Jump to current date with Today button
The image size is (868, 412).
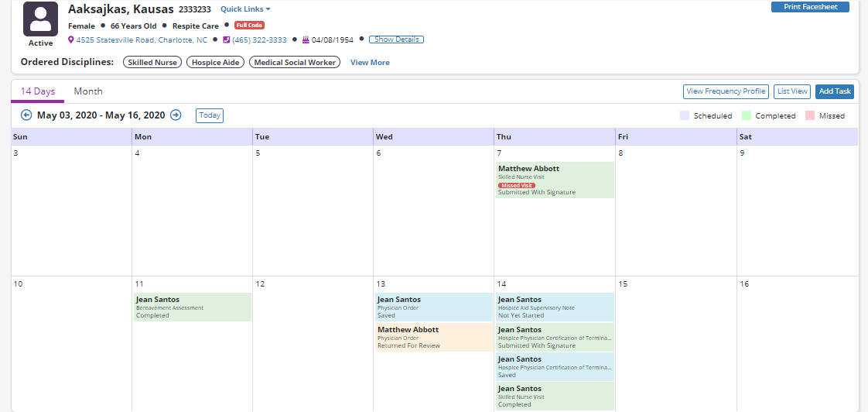[209, 115]
